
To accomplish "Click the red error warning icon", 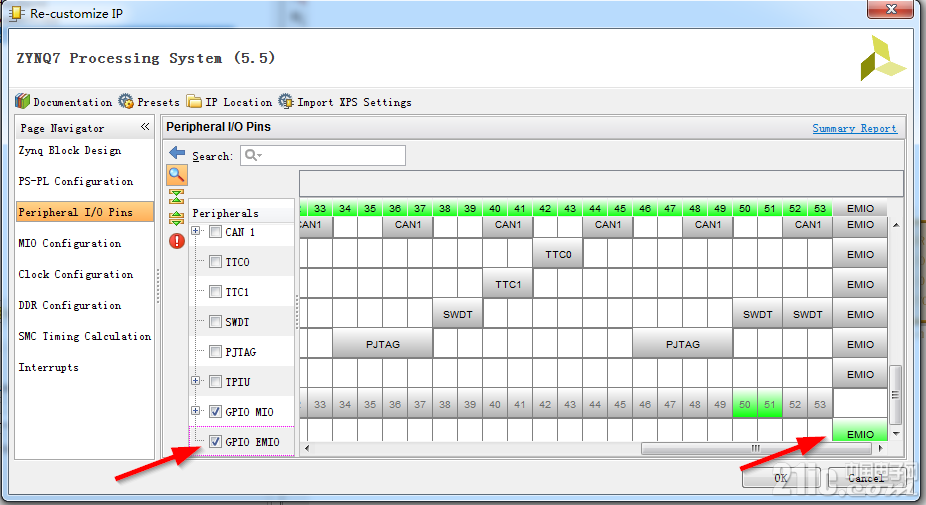I will (177, 241).
